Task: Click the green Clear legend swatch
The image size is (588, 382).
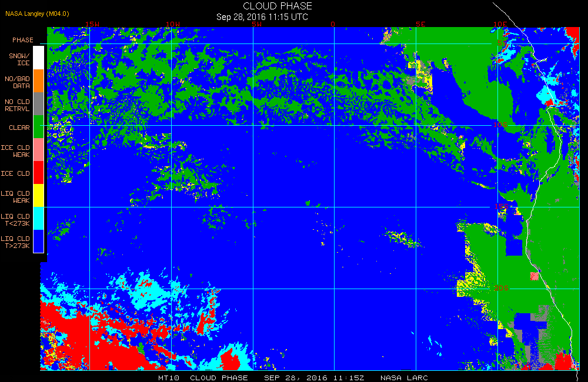Action: pyautogui.click(x=39, y=127)
